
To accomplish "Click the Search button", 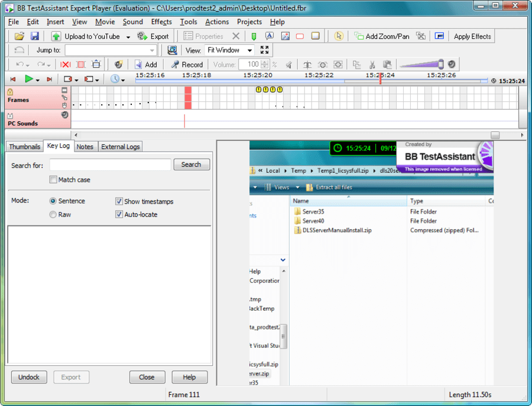I will pos(192,165).
